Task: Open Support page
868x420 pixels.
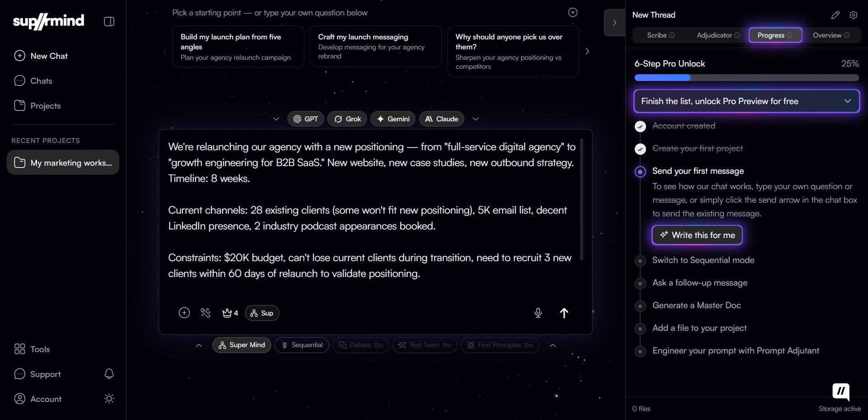Action: click(37, 374)
